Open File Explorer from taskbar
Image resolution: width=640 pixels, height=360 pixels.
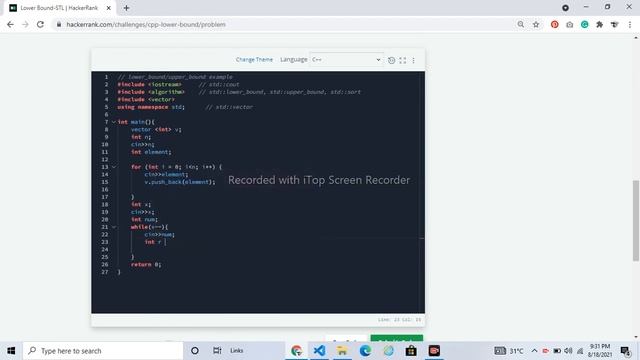pos(342,351)
